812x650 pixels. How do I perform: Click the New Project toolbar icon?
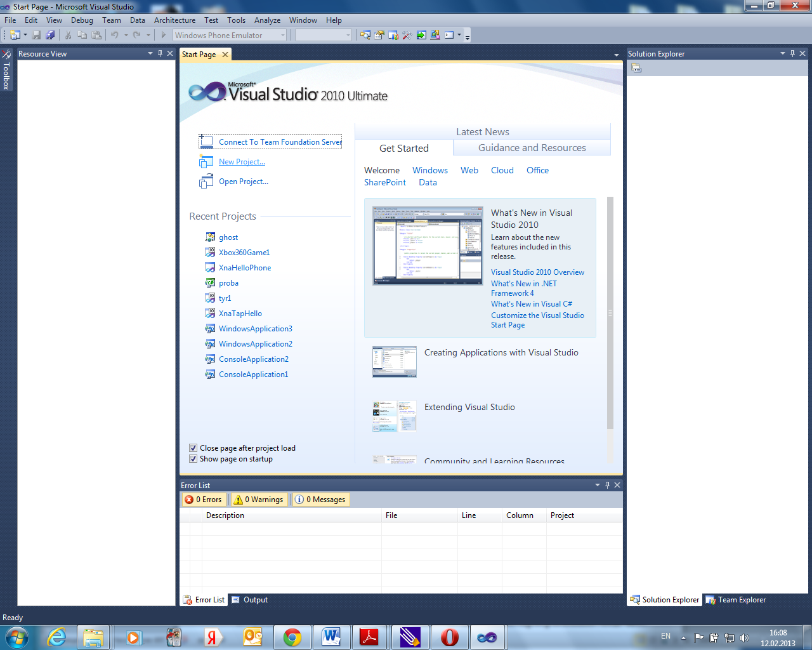[x=15, y=36]
